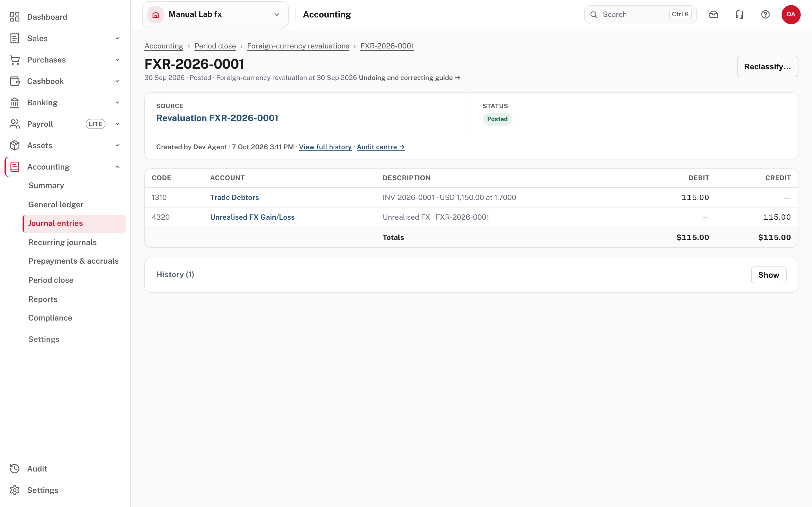Click the Banking building icon
Viewport: 812px width, 507px height.
(x=14, y=103)
